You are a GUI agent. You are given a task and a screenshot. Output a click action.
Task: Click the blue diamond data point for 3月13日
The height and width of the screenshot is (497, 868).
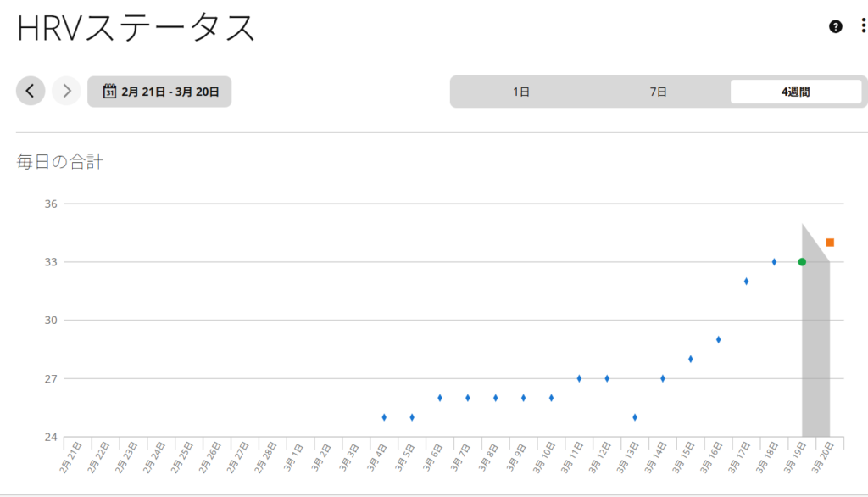point(635,417)
